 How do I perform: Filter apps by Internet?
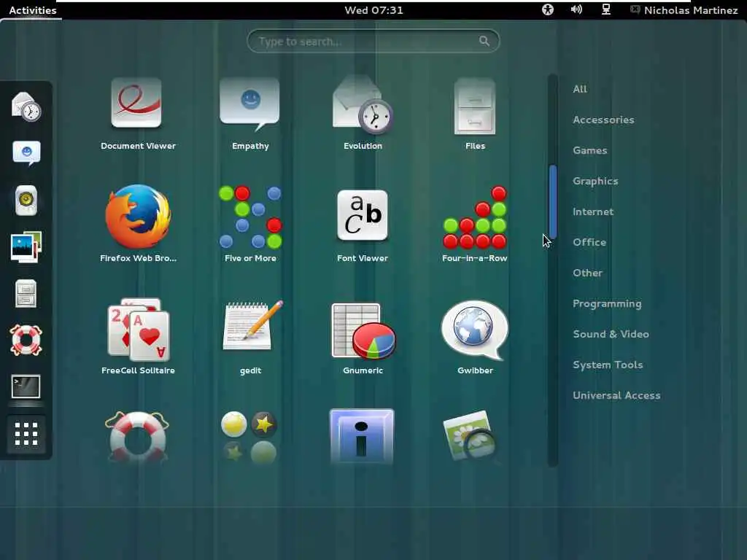(592, 211)
